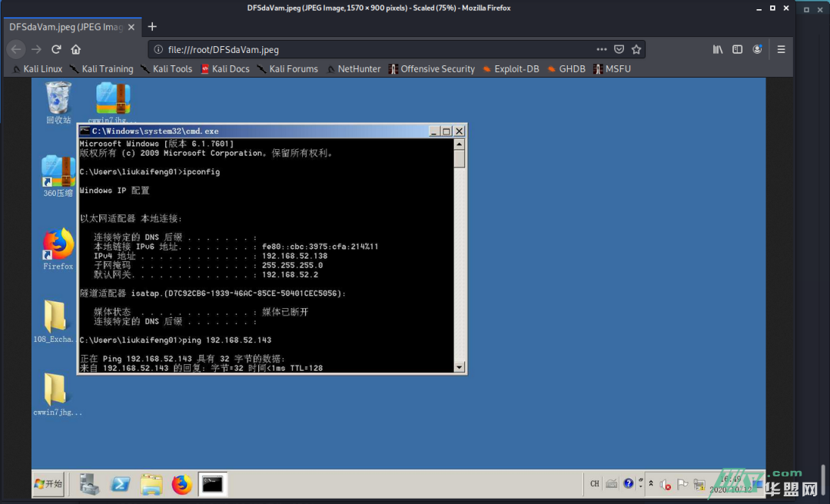Open a new tab with plus button
Viewport: 830px width, 504px height.
tap(152, 27)
